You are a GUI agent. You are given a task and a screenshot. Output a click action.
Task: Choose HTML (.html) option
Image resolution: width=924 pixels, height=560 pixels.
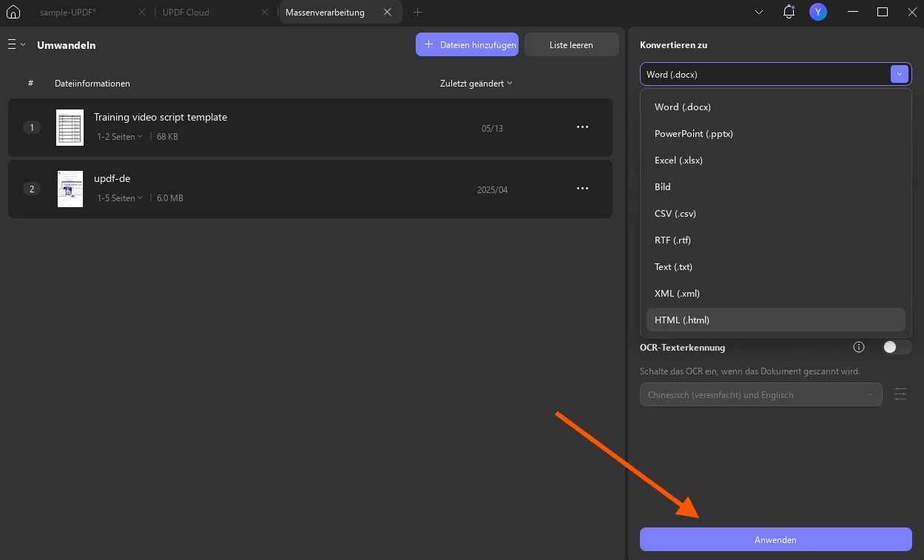tap(776, 320)
